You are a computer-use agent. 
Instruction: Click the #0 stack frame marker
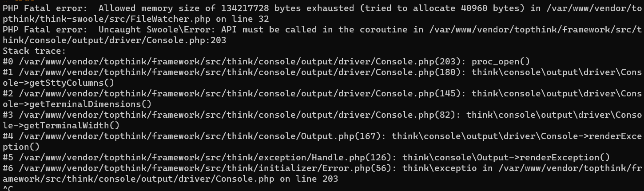coord(8,61)
